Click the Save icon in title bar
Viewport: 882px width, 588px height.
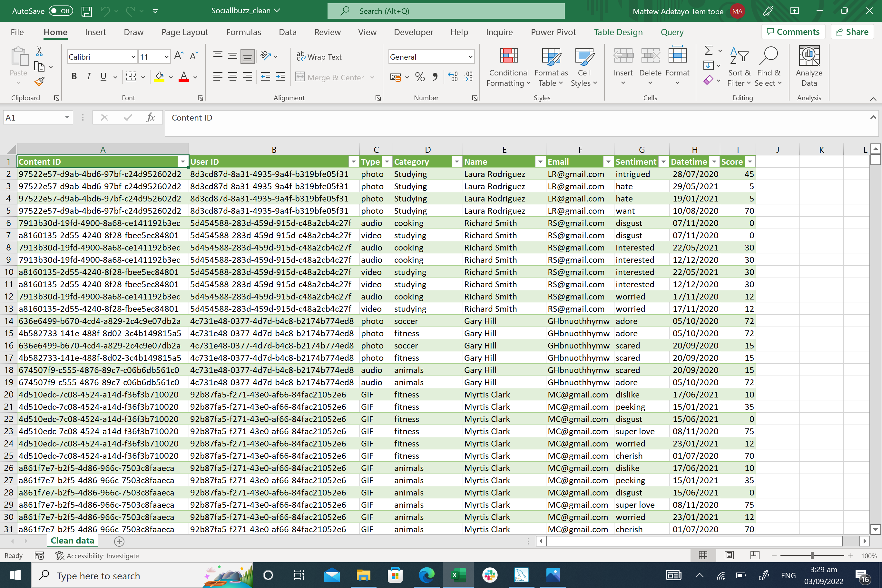(87, 11)
